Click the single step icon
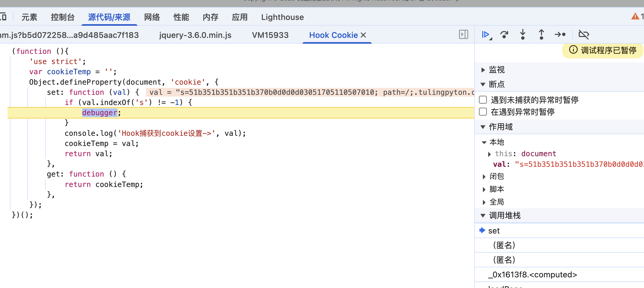Screen dimensions: 644x288 point(560,34)
